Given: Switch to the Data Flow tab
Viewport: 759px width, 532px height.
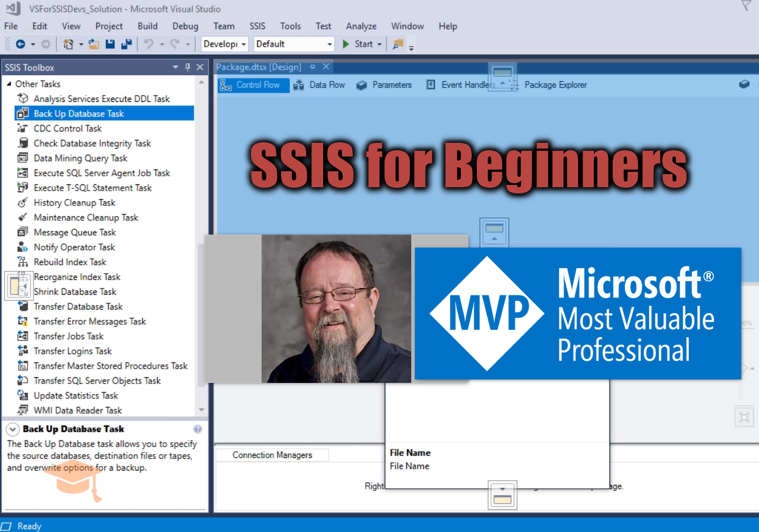Looking at the screenshot, I should tap(319, 85).
